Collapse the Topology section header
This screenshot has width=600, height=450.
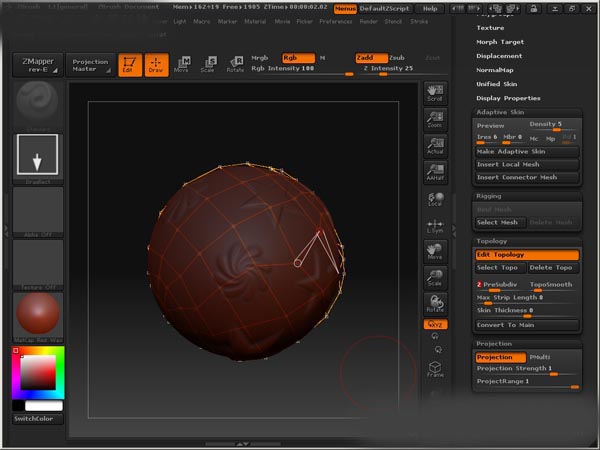(492, 241)
